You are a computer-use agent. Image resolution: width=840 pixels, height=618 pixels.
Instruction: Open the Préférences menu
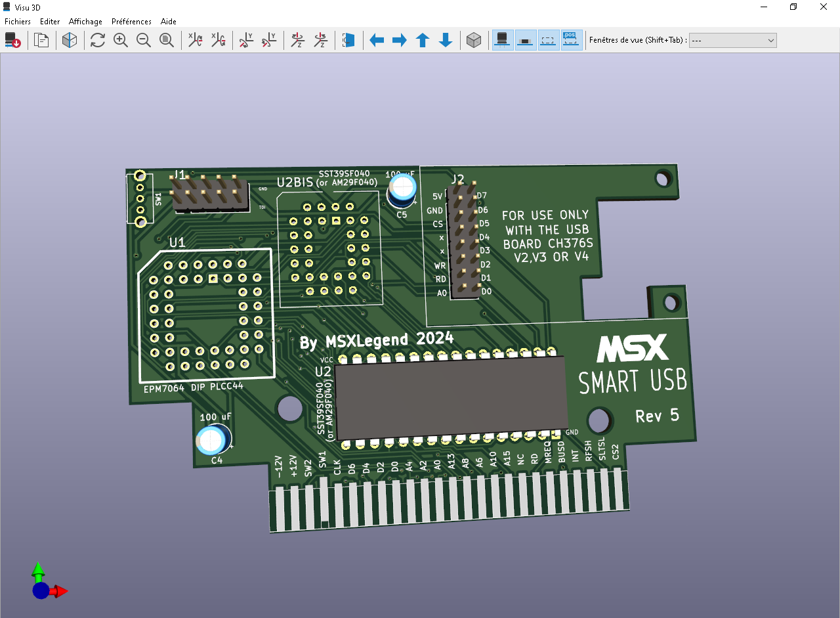coord(131,22)
